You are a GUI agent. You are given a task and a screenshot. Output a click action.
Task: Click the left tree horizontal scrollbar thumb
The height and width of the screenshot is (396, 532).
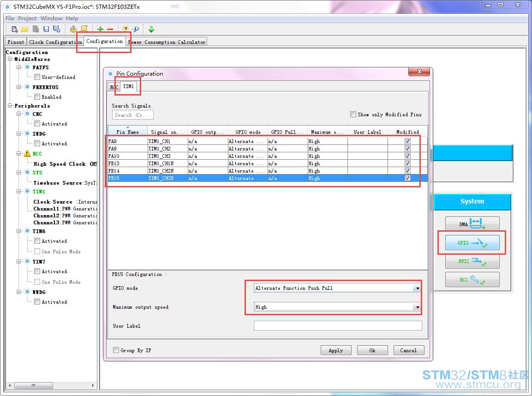click(34, 385)
